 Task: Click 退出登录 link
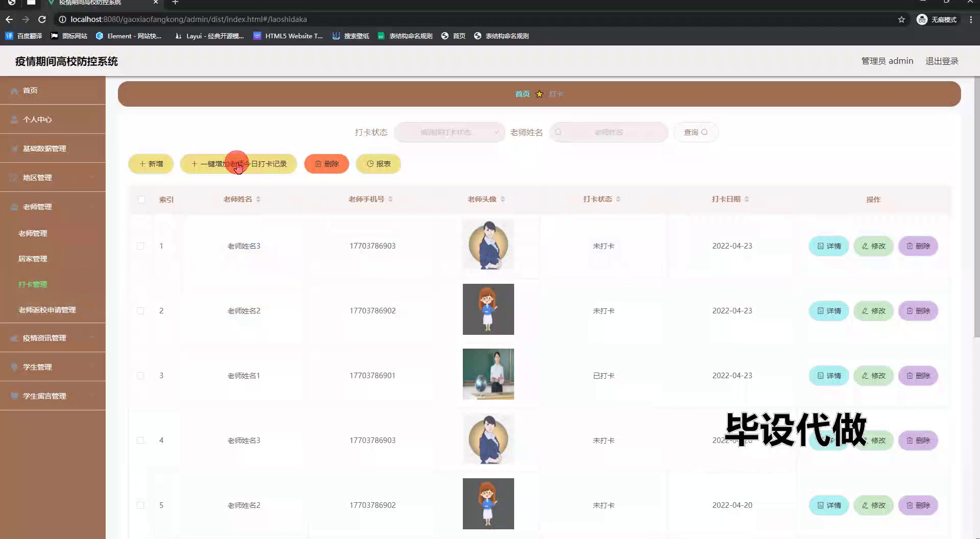pyautogui.click(x=942, y=61)
